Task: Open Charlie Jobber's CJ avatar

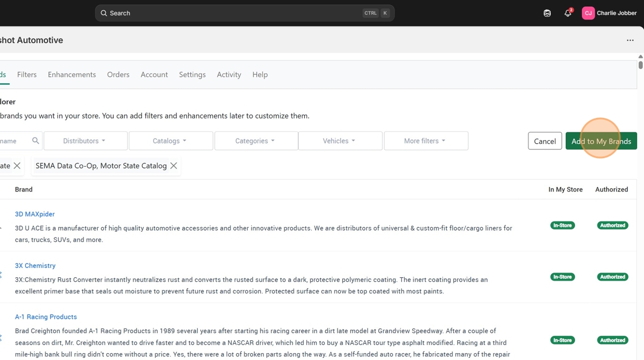Action: tap(588, 13)
